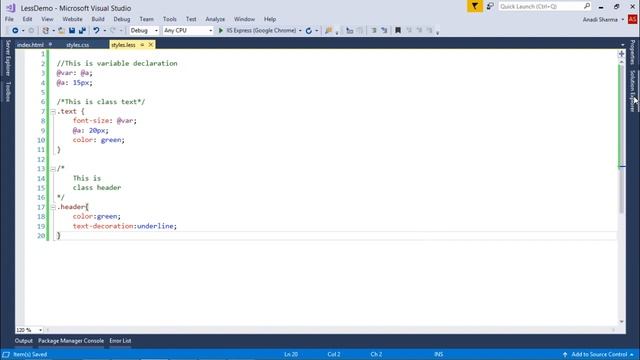The height and width of the screenshot is (360, 640).
Task: Toggle a bookmark on the current line
Action: 398,31
